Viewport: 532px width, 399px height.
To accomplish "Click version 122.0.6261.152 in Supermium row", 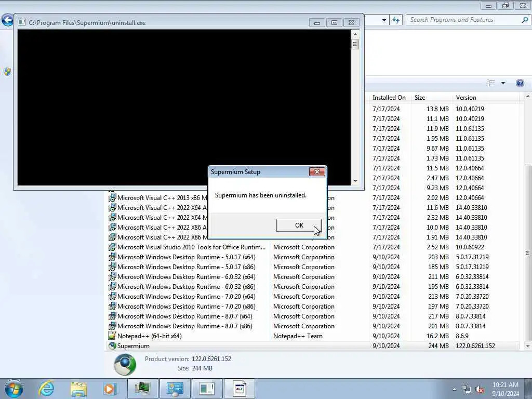I will point(475,346).
